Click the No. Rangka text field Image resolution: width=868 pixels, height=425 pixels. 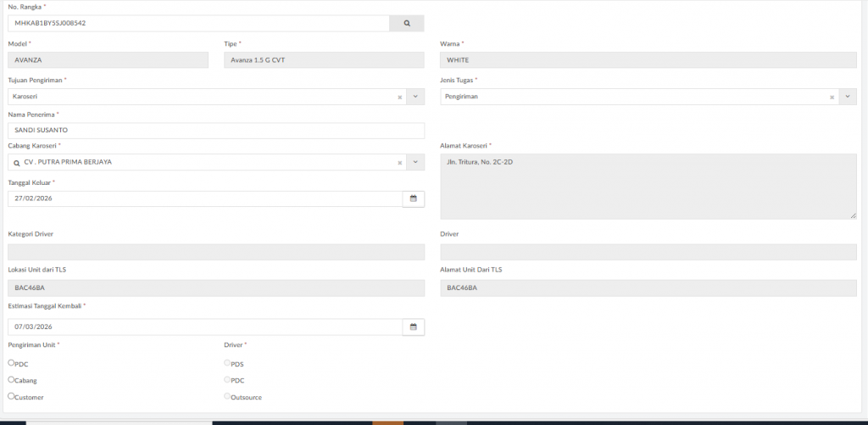[x=198, y=24]
